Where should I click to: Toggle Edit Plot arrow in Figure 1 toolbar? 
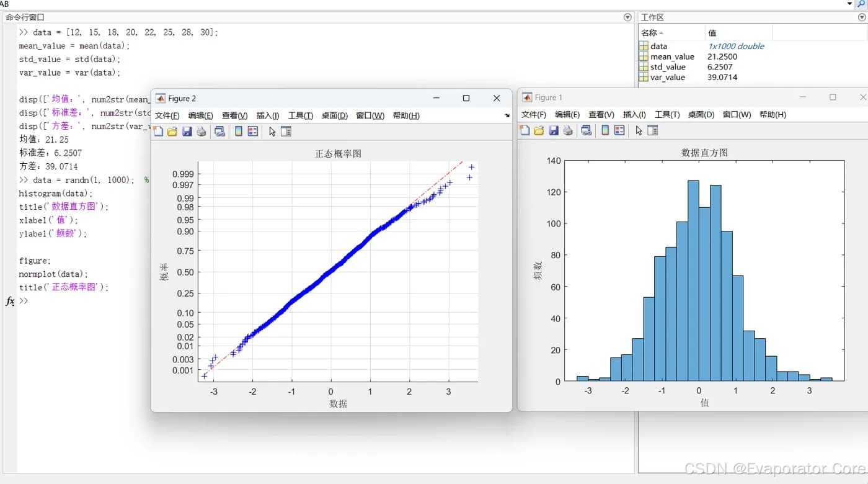point(639,130)
